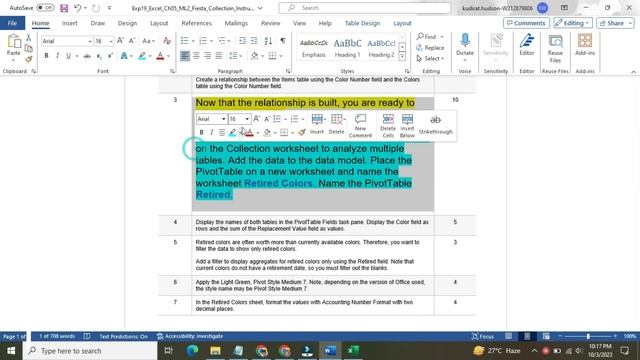
Task: Toggle Italic in the floating mini toolbar
Action: (x=211, y=132)
